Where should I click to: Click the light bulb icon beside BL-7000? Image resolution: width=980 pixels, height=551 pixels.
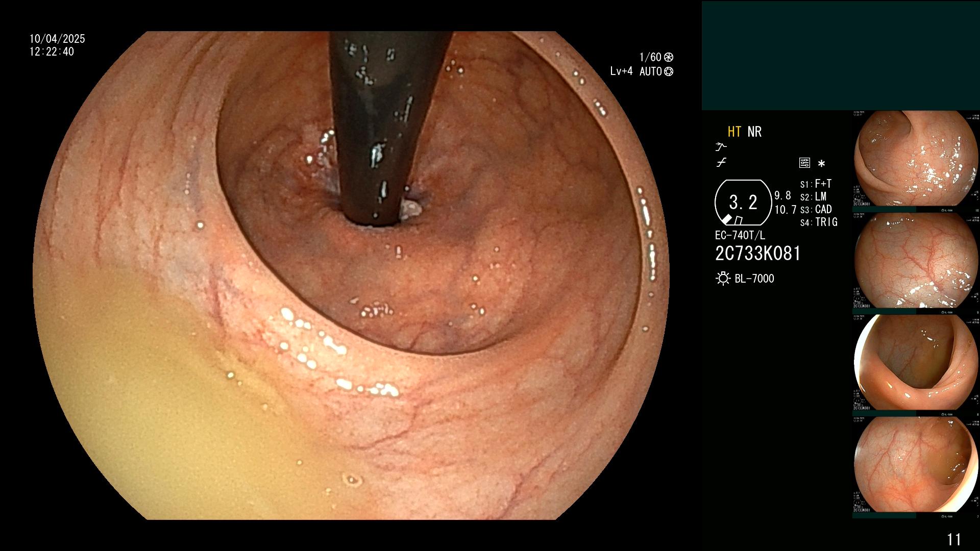(723, 279)
